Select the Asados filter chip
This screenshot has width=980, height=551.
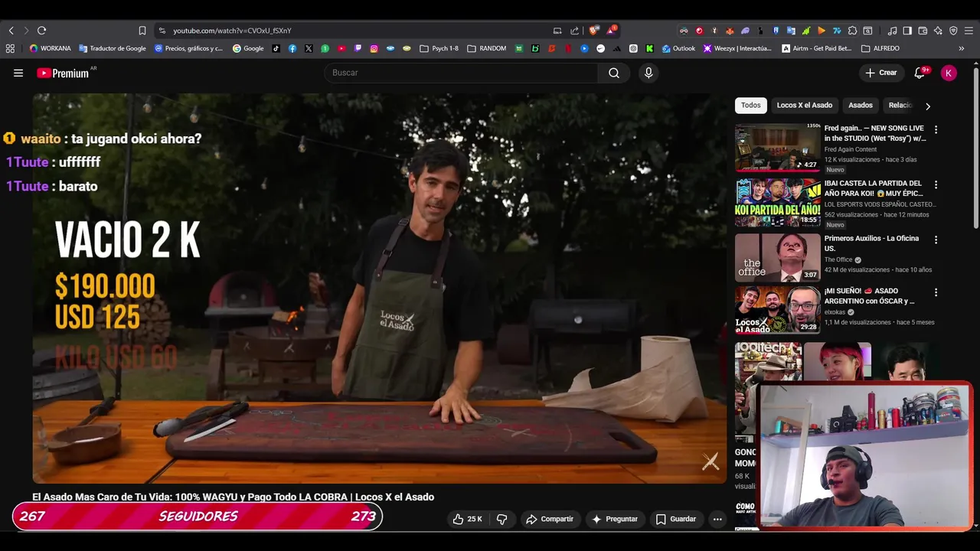tap(860, 105)
